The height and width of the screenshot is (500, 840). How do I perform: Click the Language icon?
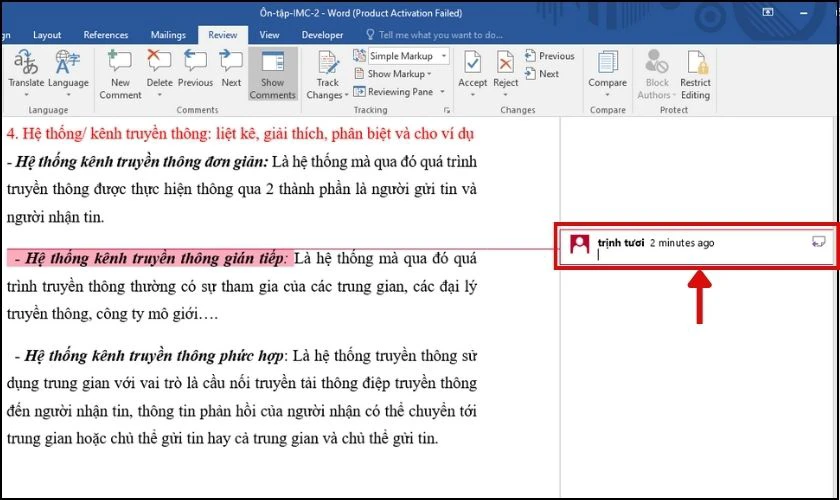(68, 62)
